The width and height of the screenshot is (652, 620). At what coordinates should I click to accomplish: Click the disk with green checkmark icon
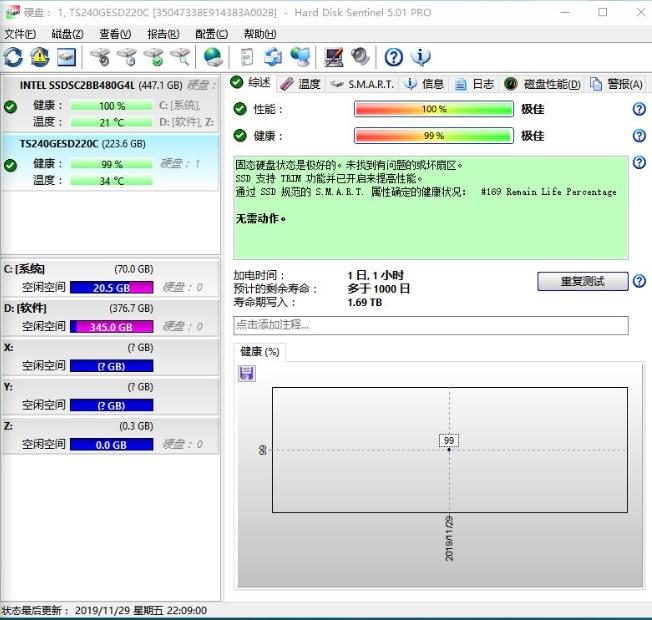(153, 57)
